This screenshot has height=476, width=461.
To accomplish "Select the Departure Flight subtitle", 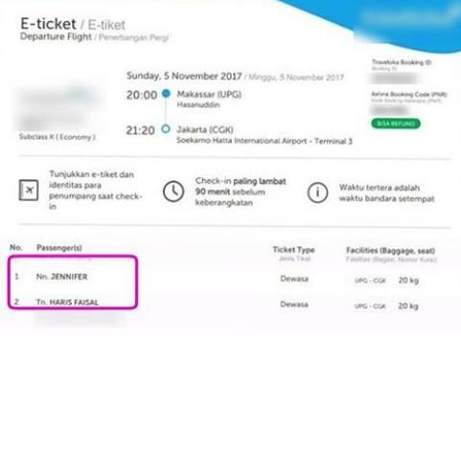I will point(56,36).
